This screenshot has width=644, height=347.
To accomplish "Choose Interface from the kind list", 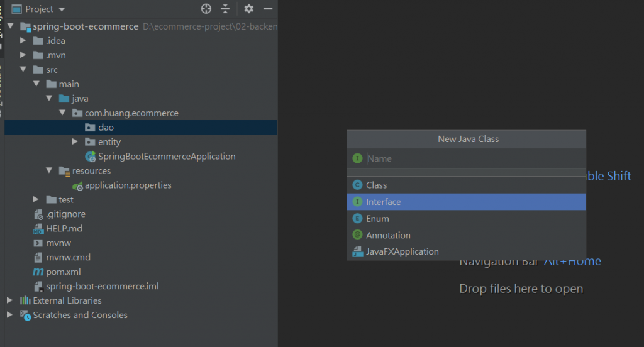I will [383, 202].
